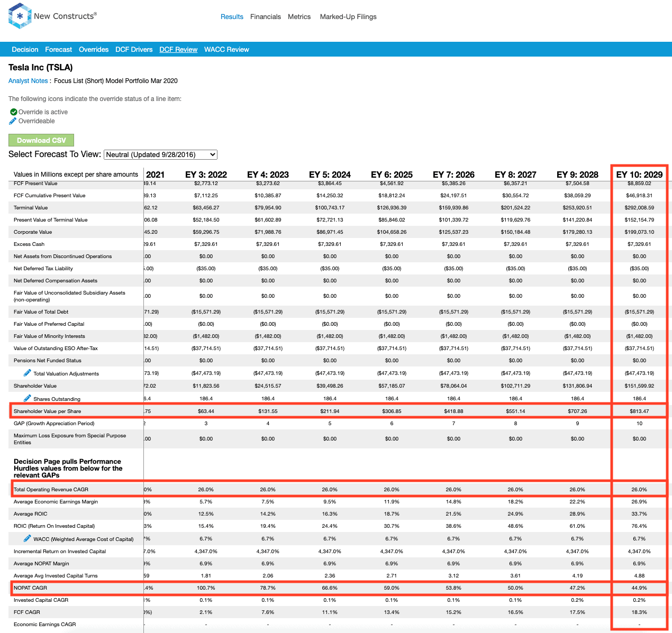Click the Invested Capital CAGR row label

coord(41,600)
